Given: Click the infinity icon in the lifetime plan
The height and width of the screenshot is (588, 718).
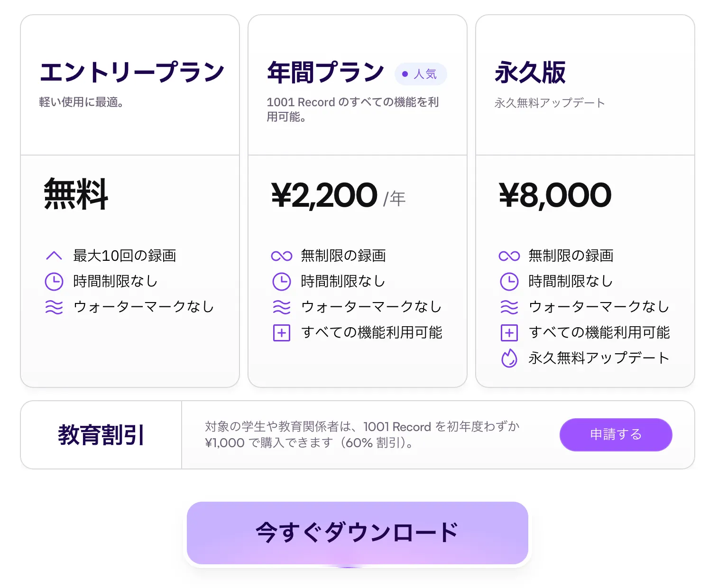Looking at the screenshot, I should [x=509, y=256].
